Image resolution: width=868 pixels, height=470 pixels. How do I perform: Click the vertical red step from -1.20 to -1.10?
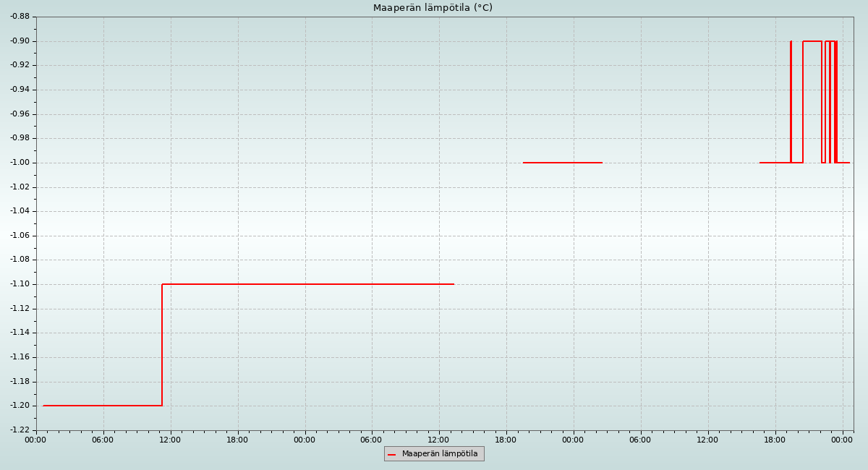[x=162, y=345]
